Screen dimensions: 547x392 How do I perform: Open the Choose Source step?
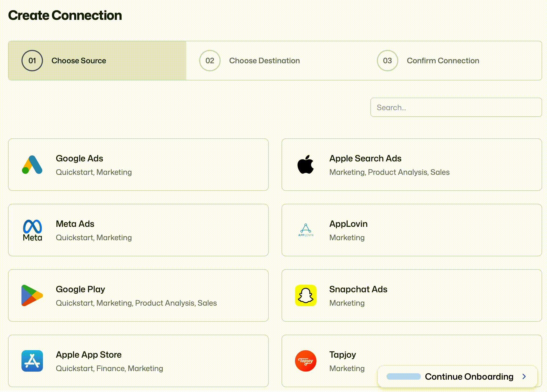point(97,61)
